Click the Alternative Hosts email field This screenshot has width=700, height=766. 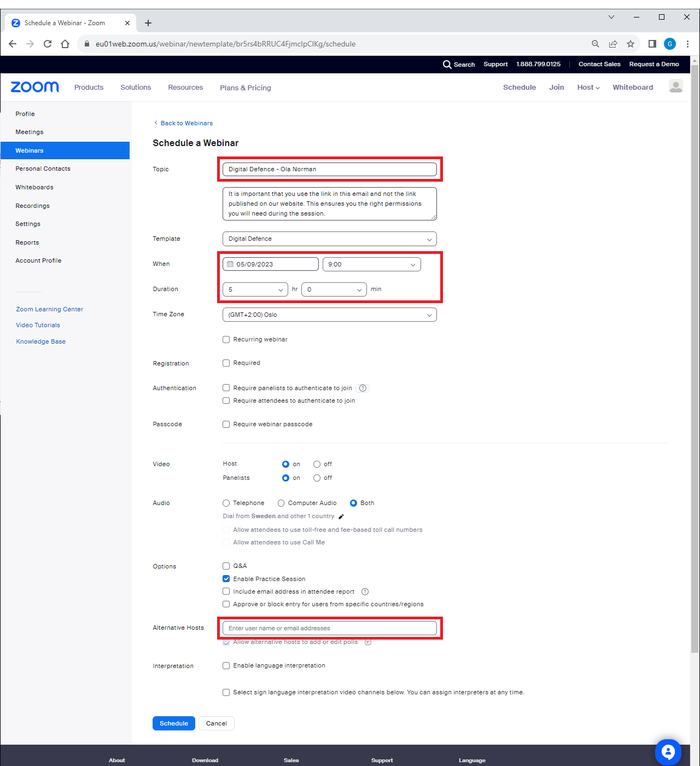[330, 628]
